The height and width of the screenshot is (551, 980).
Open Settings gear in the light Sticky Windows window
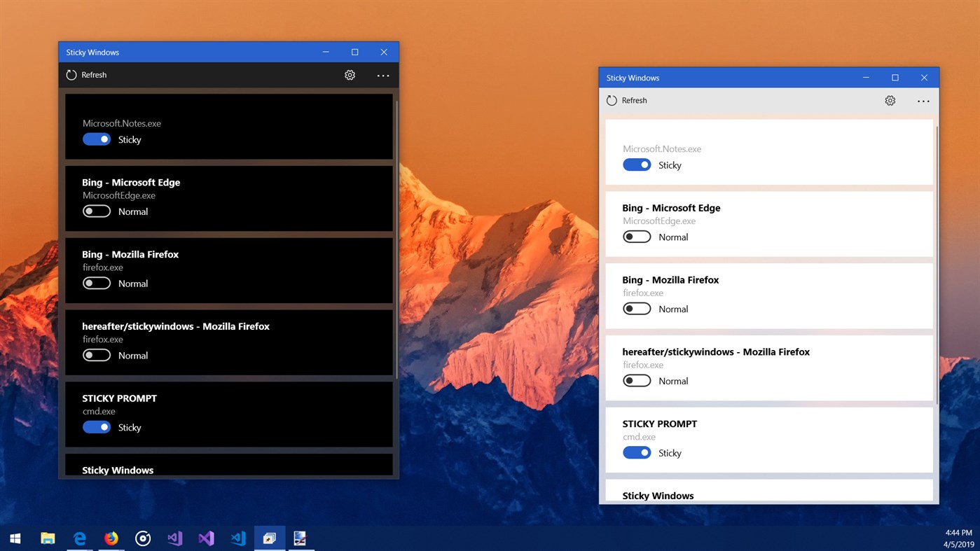890,100
